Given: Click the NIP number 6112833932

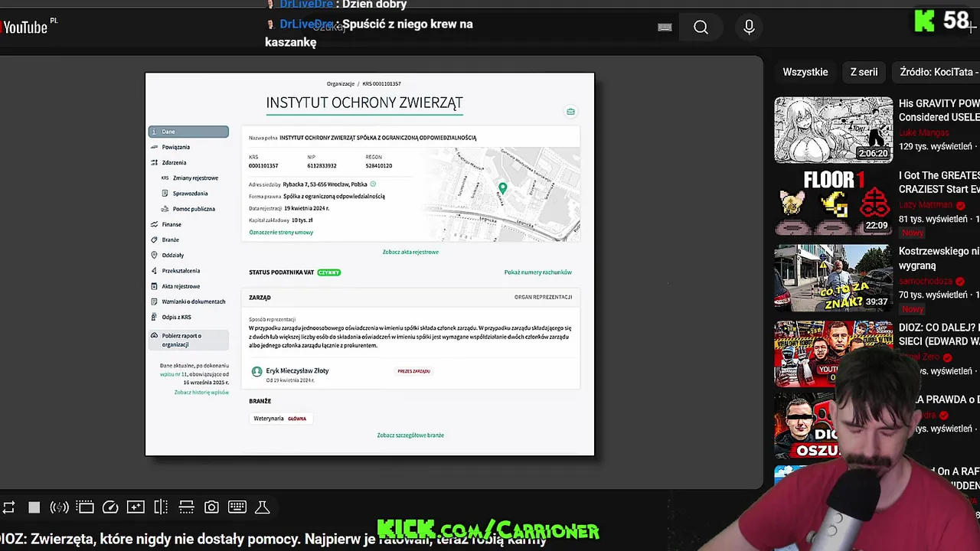Looking at the screenshot, I should click(322, 166).
